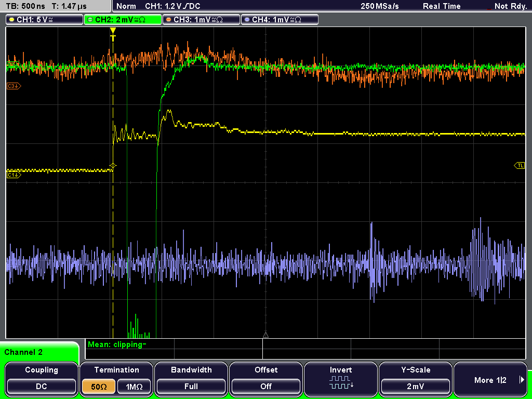The image size is (532, 399).
Task: Click the purple CH4 color dot
Action: pos(247,20)
